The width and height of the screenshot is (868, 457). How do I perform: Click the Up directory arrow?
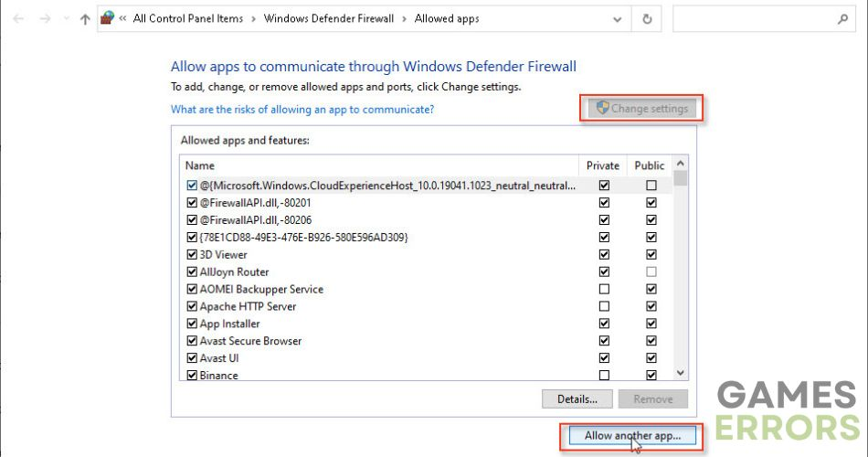coord(85,18)
